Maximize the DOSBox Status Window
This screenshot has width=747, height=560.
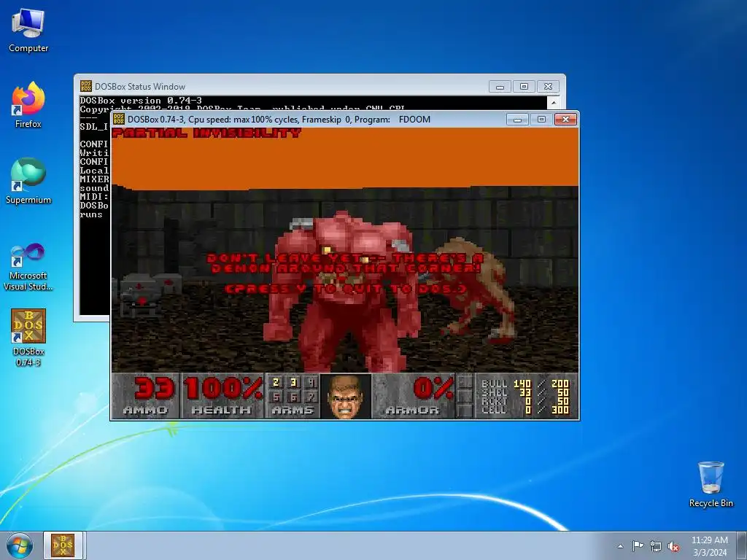pos(524,87)
